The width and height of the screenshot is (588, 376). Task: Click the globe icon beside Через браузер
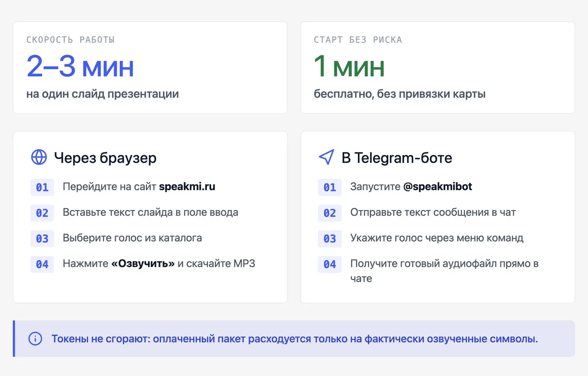[x=39, y=157]
